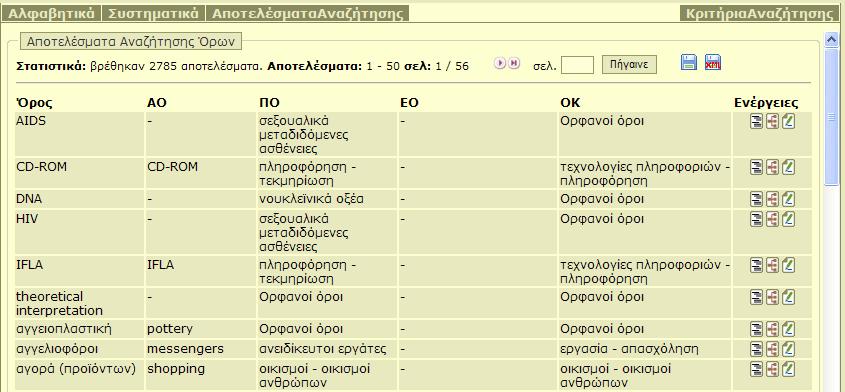
Task: Click the Όρος column header
Action: [x=34, y=102]
